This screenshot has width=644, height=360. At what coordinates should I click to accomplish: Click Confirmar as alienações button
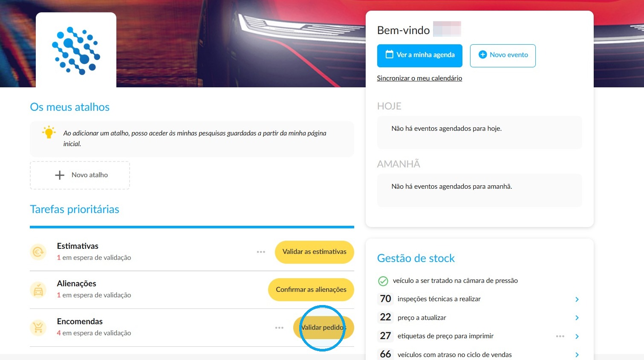(311, 290)
